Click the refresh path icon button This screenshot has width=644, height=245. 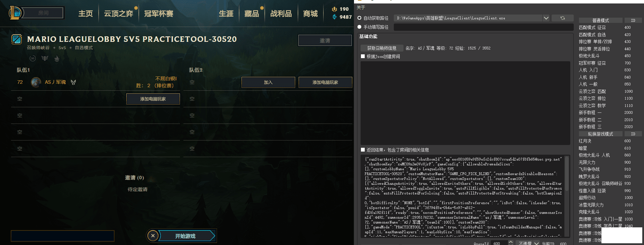point(562,18)
